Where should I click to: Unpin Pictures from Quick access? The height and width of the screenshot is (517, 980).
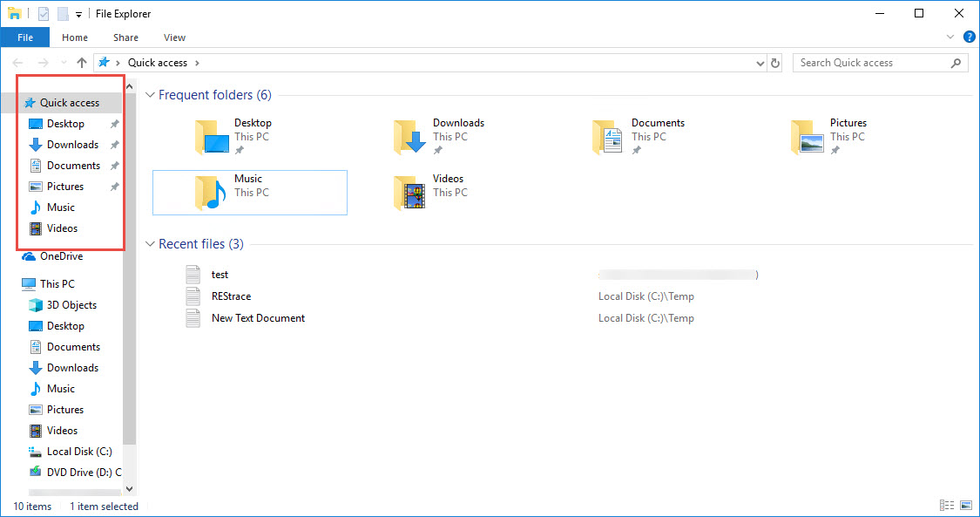click(116, 186)
